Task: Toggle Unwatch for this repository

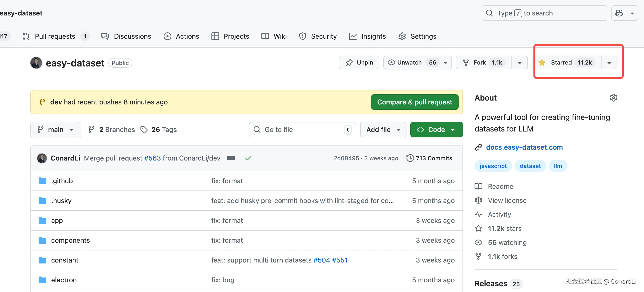Action: [409, 63]
